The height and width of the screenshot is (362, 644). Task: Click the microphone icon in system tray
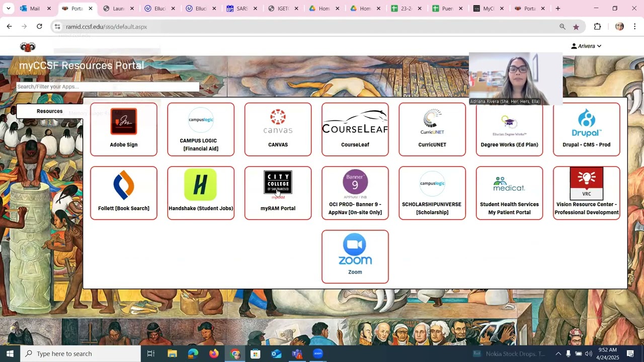[569, 353]
